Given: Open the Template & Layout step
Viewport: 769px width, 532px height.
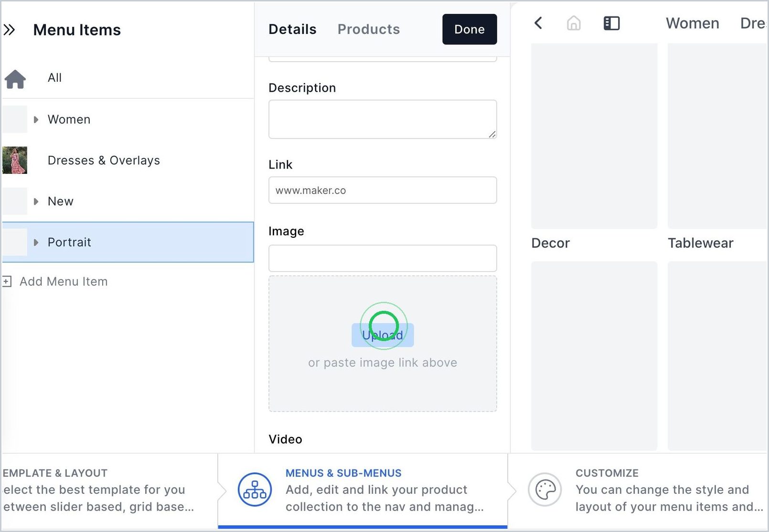Looking at the screenshot, I should coord(109,490).
